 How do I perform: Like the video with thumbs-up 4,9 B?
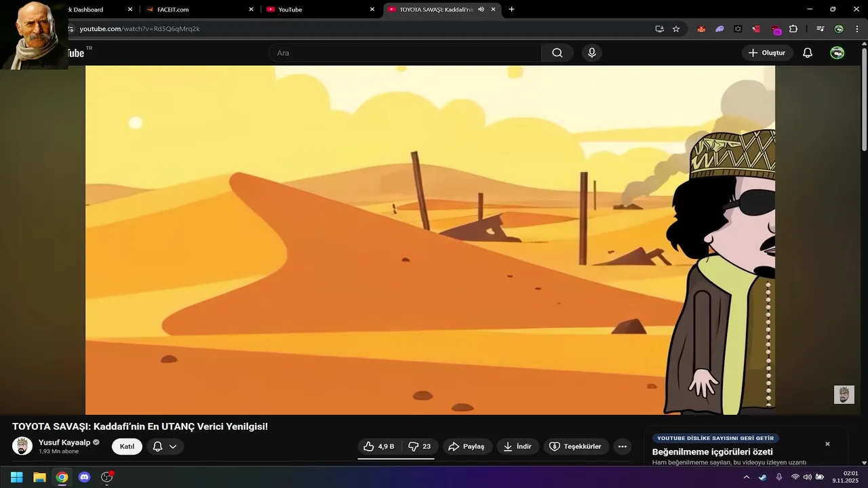[x=379, y=447]
